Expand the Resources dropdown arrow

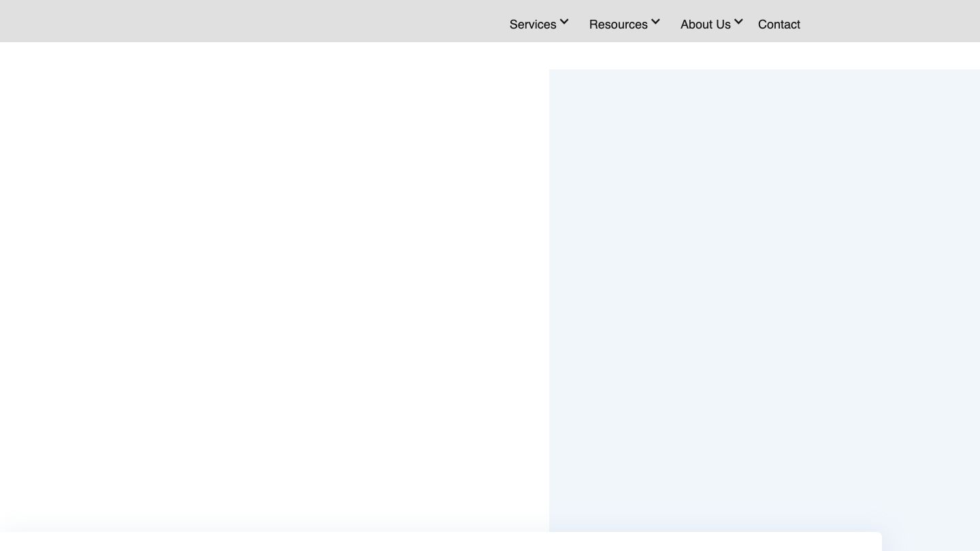tap(655, 22)
